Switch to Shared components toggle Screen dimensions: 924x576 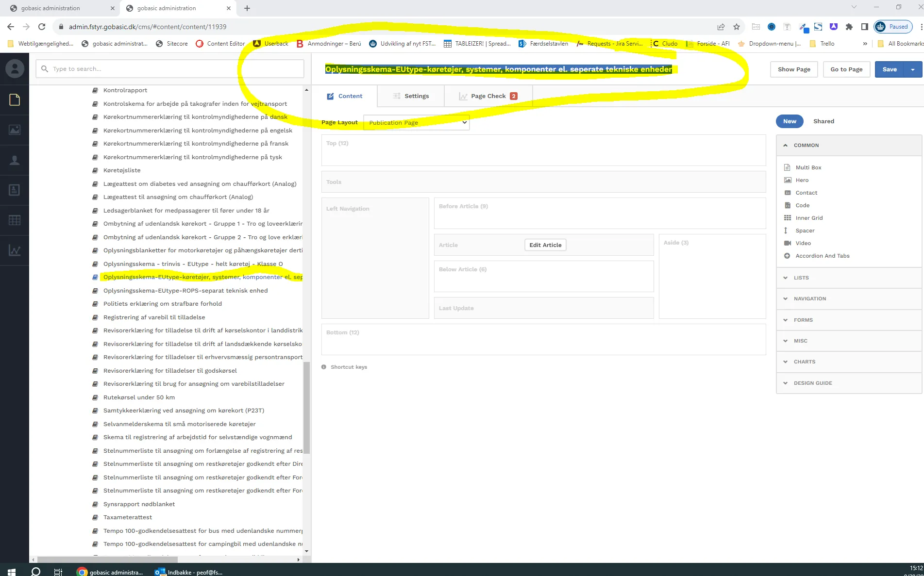(x=823, y=121)
